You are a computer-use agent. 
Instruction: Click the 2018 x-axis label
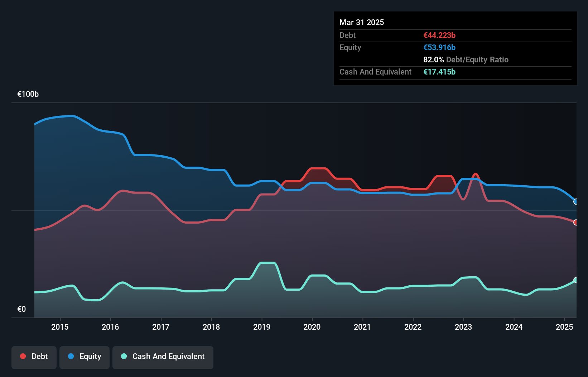pyautogui.click(x=211, y=327)
